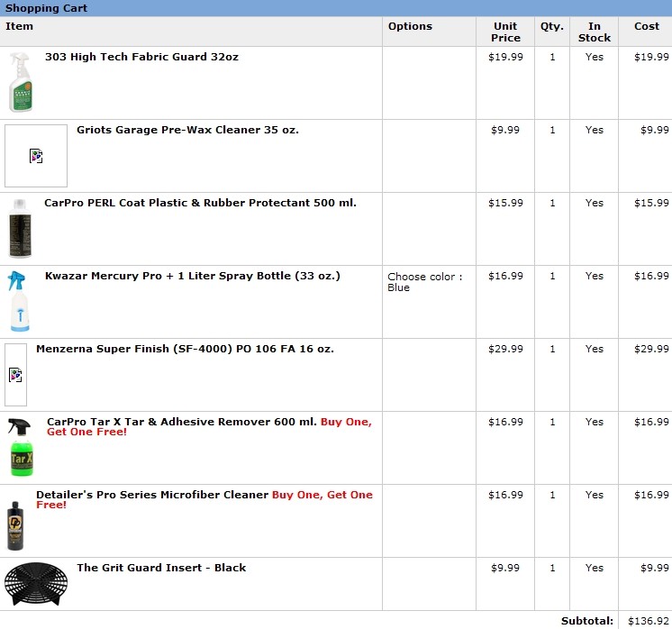Click broken image icon beside Griots Garage cleaner
Image resolution: width=672 pixels, height=629 pixels.
(x=36, y=156)
